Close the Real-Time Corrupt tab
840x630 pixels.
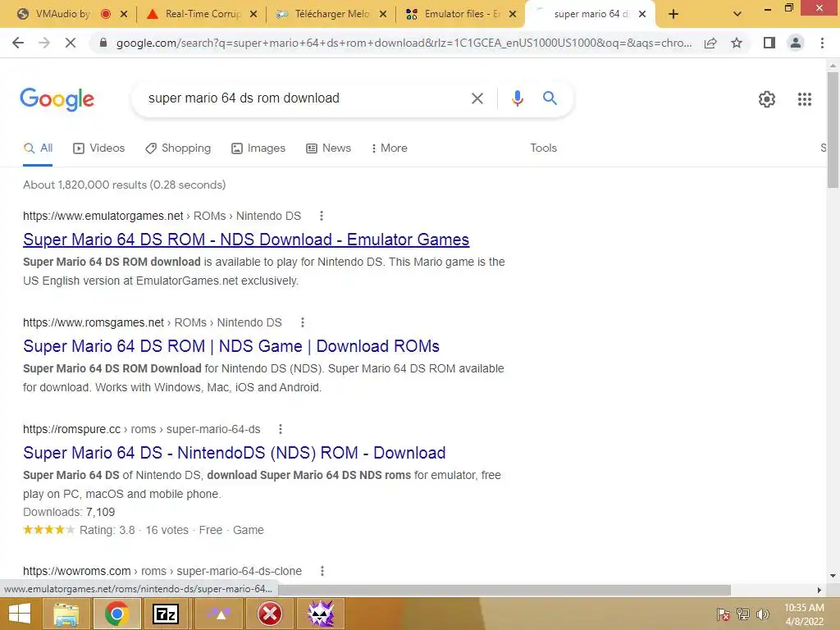click(x=253, y=15)
